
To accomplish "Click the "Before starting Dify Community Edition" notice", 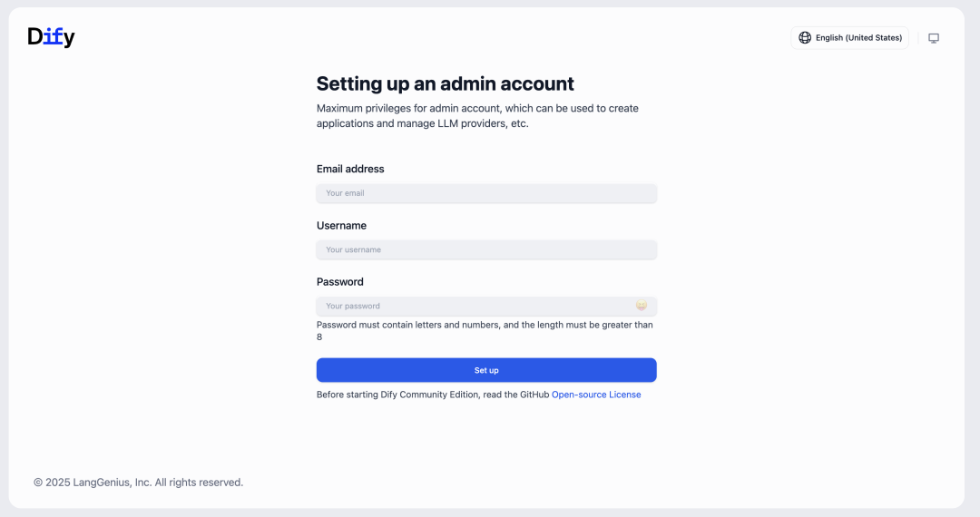I will 432,395.
